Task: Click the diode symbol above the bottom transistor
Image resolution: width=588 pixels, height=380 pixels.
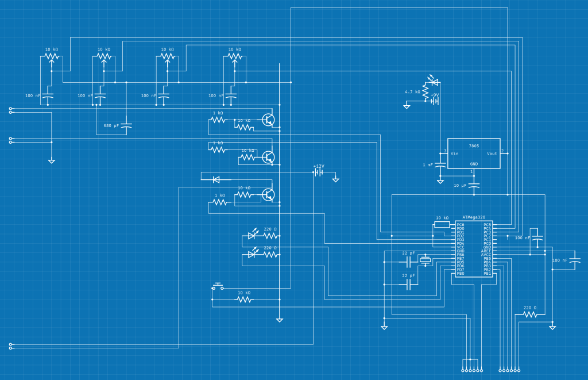Action: pos(216,180)
